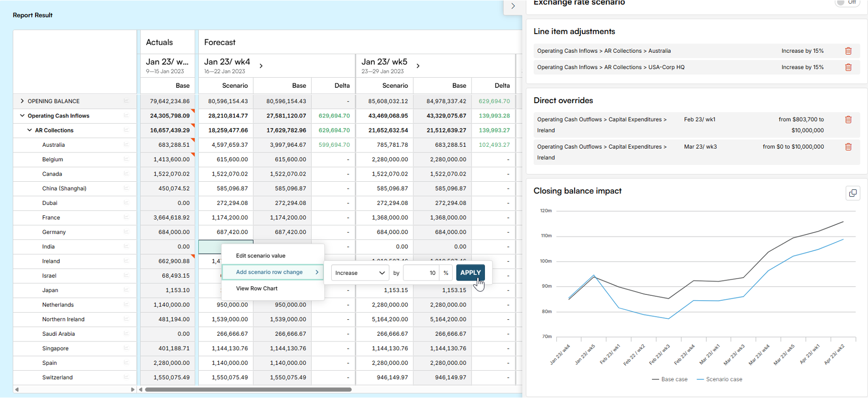Click the APPLY button
Screen dimensions: 868x398
tap(470, 272)
